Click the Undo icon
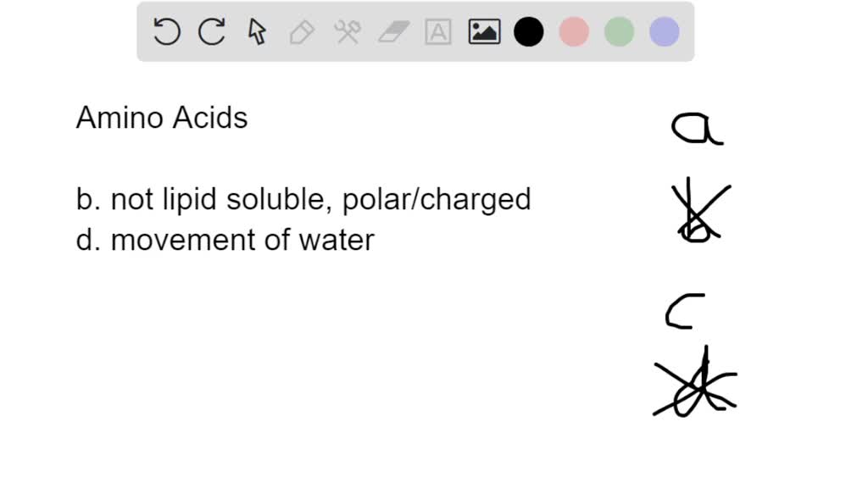Image resolution: width=868 pixels, height=488 pixels. 167,31
